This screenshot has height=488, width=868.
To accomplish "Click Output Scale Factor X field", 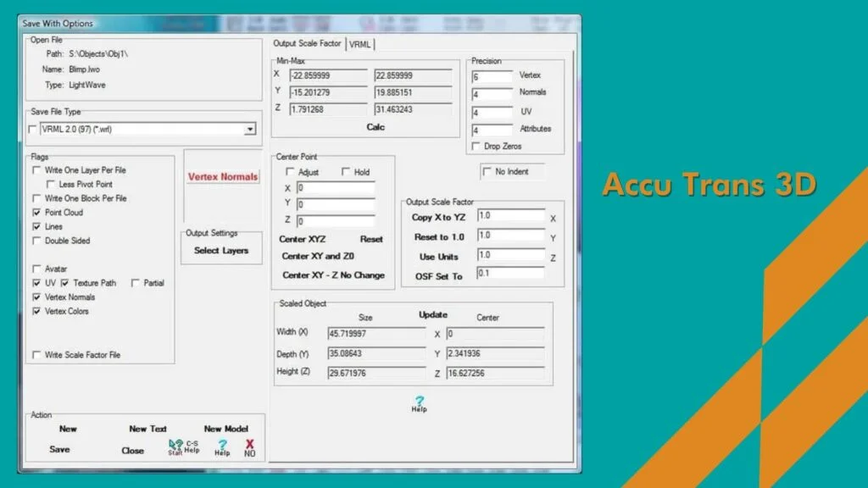I will (x=511, y=215).
